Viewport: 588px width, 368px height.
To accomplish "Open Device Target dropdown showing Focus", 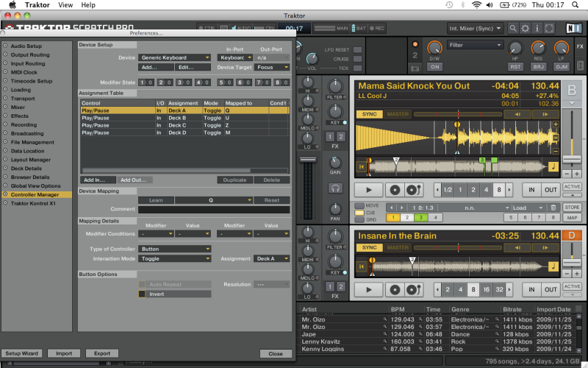I will (x=272, y=67).
